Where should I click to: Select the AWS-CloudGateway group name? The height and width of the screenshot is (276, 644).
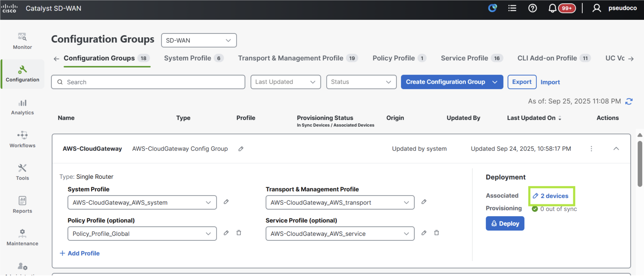[x=92, y=149]
